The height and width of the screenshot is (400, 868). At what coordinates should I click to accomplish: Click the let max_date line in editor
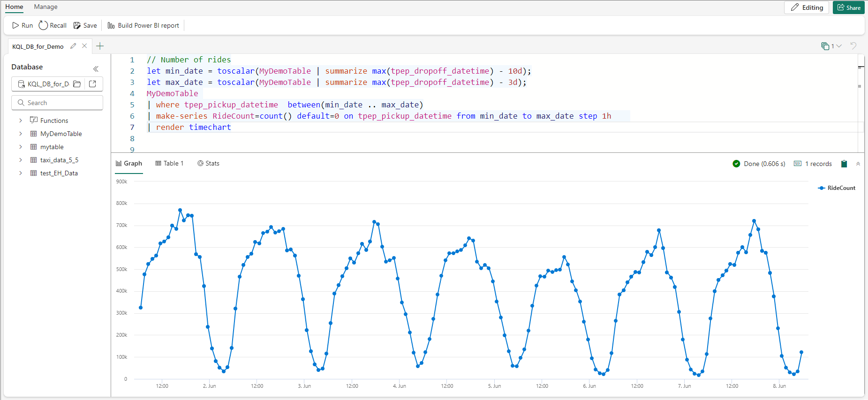336,82
